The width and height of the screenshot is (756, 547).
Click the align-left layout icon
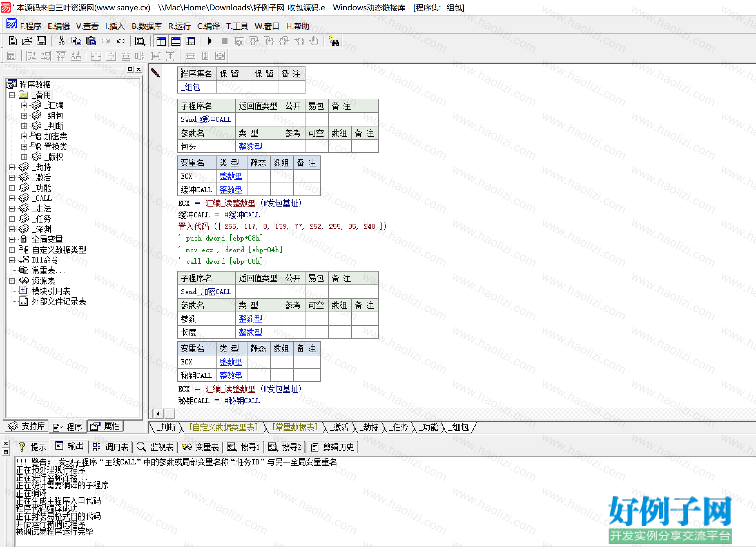click(31, 56)
